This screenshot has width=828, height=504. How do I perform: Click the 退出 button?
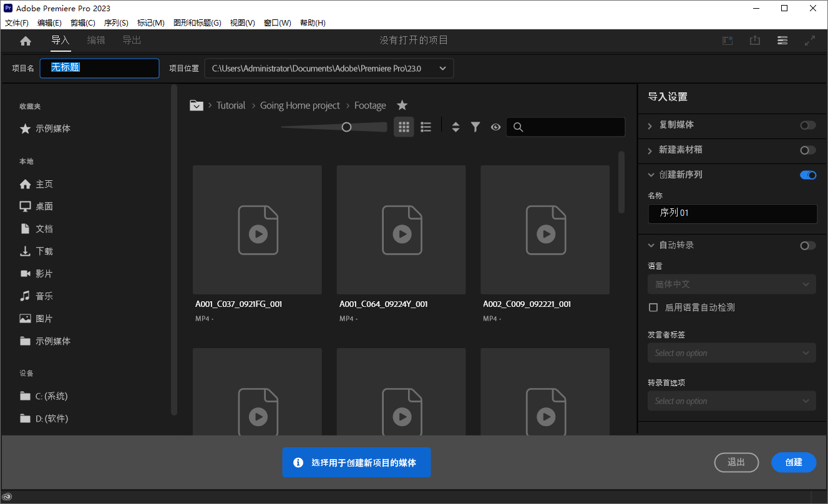(736, 462)
